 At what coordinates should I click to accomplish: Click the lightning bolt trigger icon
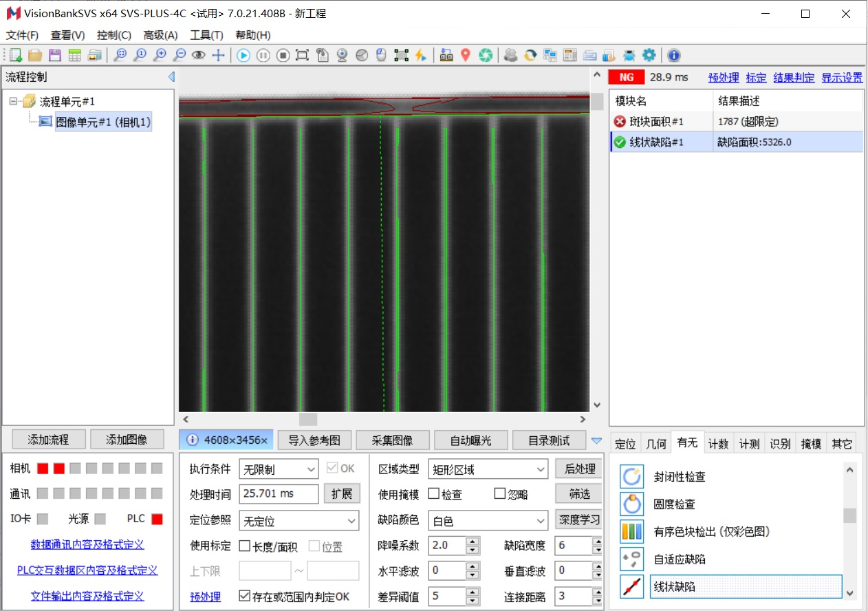click(x=420, y=56)
